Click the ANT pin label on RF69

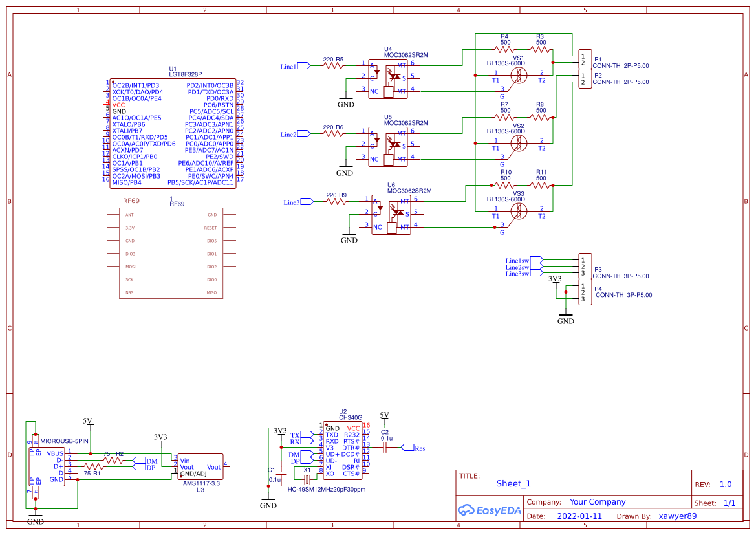coord(129,215)
